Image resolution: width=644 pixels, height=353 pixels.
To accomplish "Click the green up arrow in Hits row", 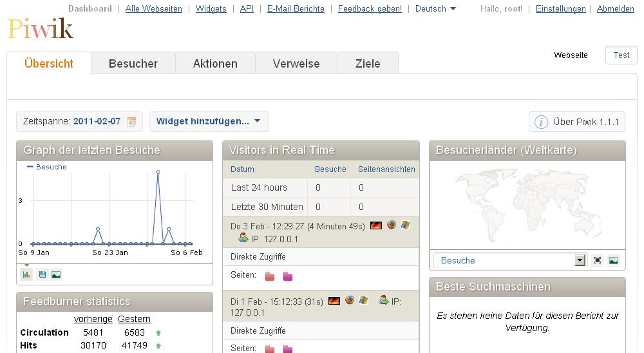I will pyautogui.click(x=158, y=346).
